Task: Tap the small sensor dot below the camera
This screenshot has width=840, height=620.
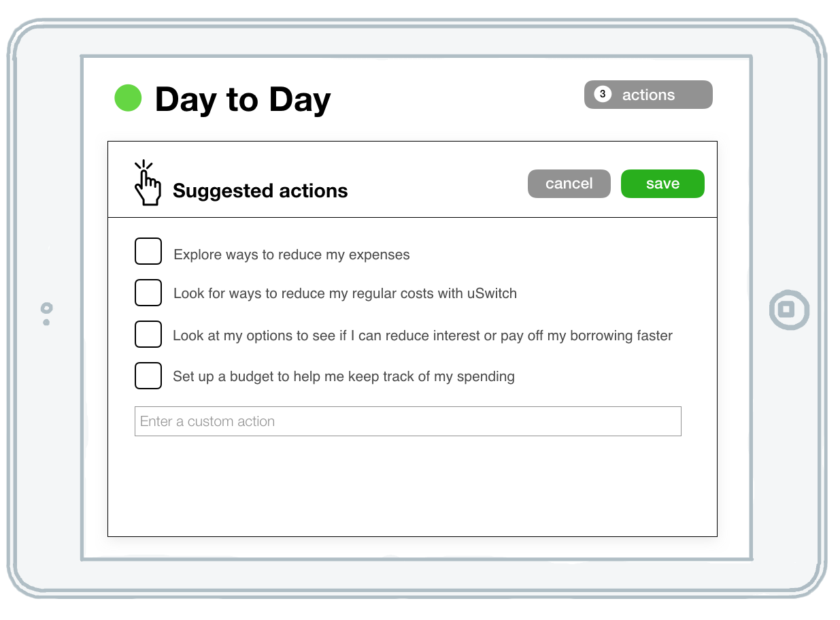Action: click(x=46, y=322)
